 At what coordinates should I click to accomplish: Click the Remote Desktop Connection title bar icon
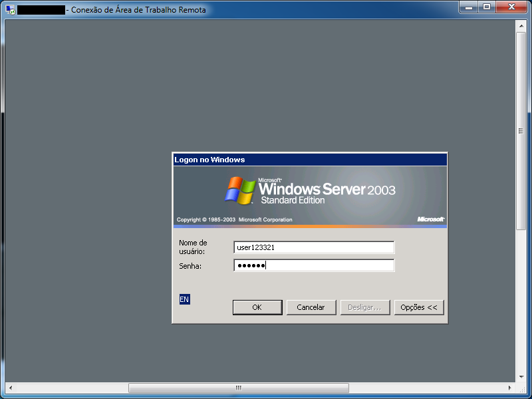[x=11, y=10]
